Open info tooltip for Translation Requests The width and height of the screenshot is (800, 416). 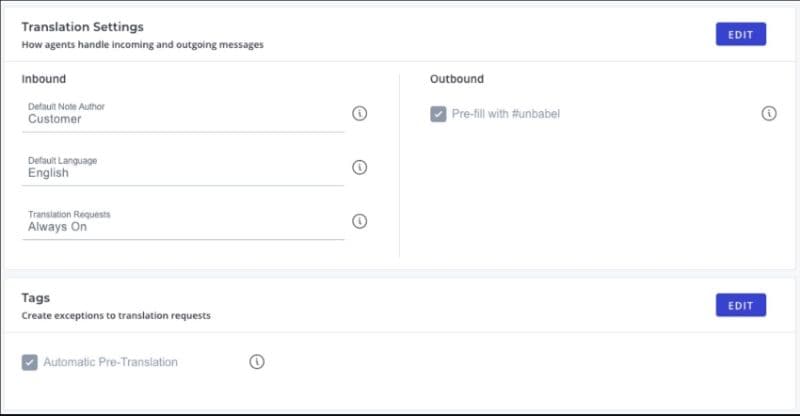point(360,221)
